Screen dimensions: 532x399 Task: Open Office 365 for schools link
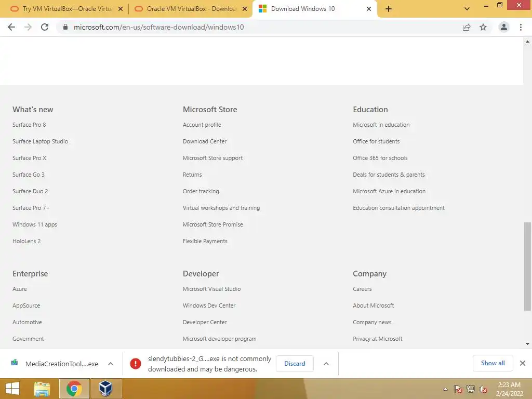point(380,158)
